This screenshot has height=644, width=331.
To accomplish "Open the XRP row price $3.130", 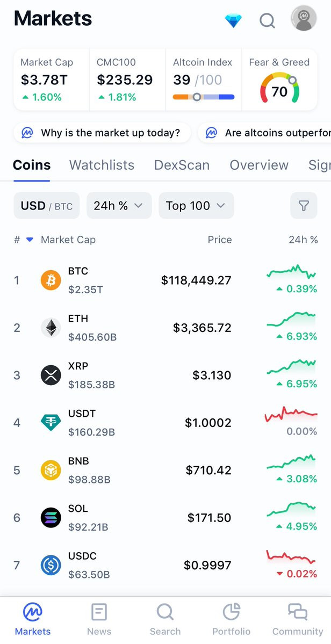I will [x=212, y=375].
